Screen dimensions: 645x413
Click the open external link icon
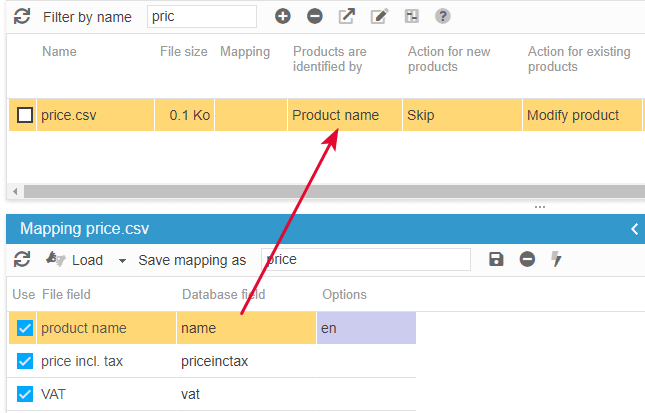[346, 17]
